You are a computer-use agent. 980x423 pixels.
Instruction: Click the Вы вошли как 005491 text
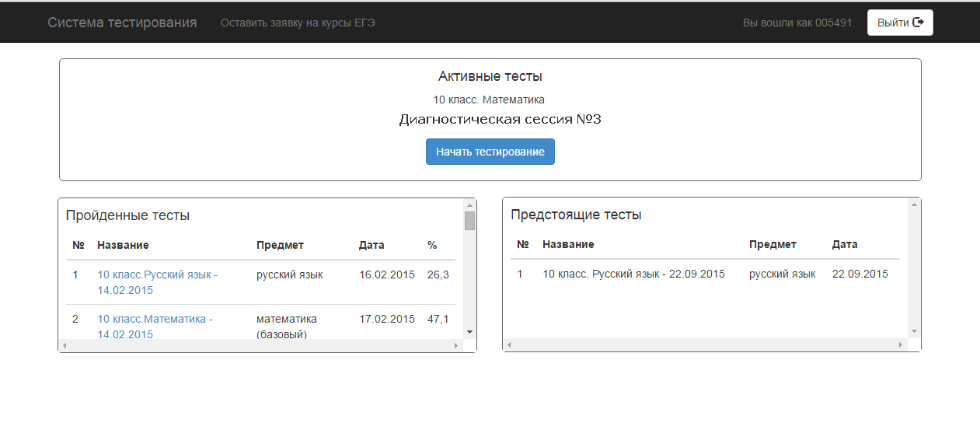tap(798, 23)
